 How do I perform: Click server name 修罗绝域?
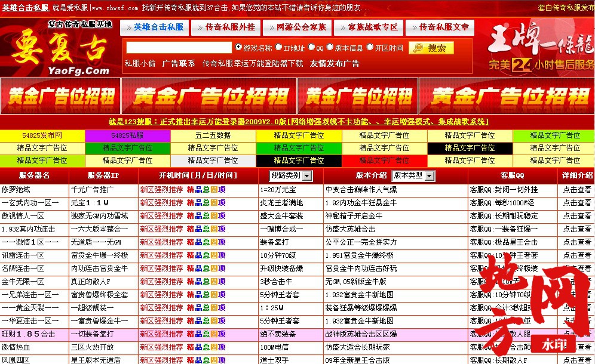[x=16, y=190]
